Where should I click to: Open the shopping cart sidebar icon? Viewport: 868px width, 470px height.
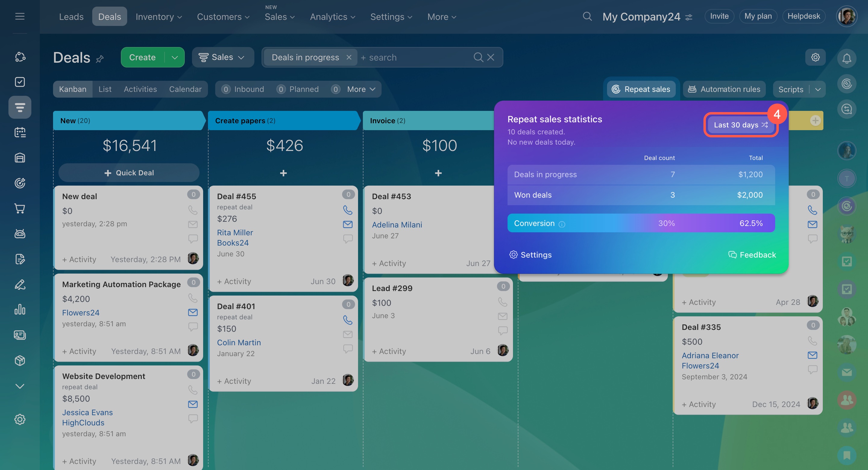coord(20,208)
